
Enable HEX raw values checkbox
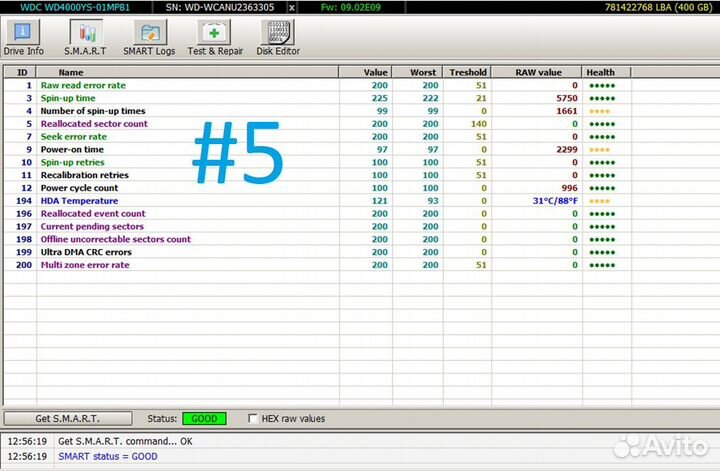[253, 418]
